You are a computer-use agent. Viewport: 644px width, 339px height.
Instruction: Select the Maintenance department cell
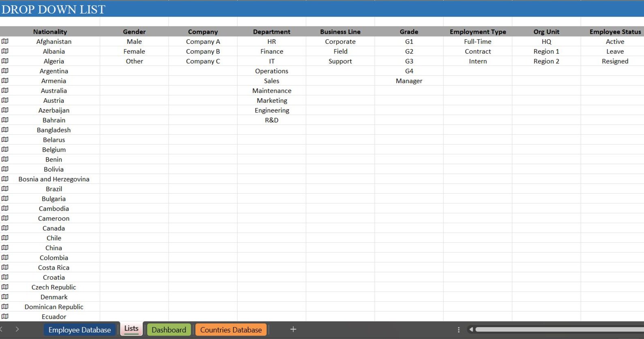point(272,91)
